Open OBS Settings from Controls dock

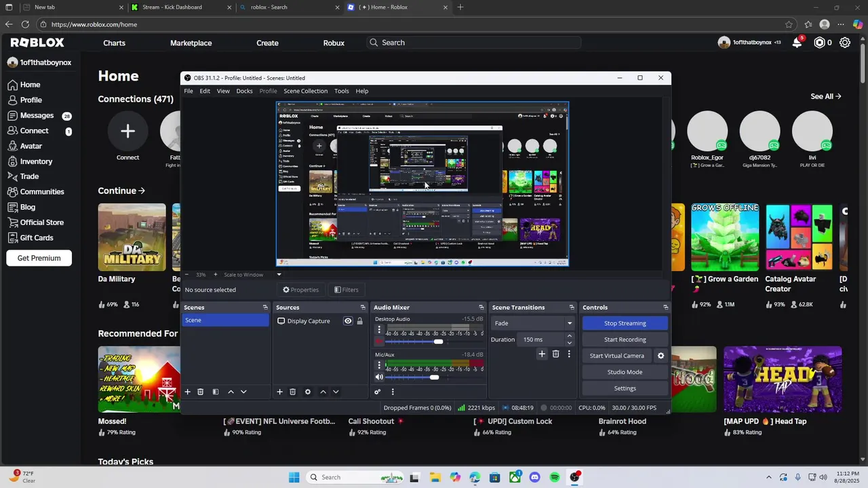pos(625,388)
